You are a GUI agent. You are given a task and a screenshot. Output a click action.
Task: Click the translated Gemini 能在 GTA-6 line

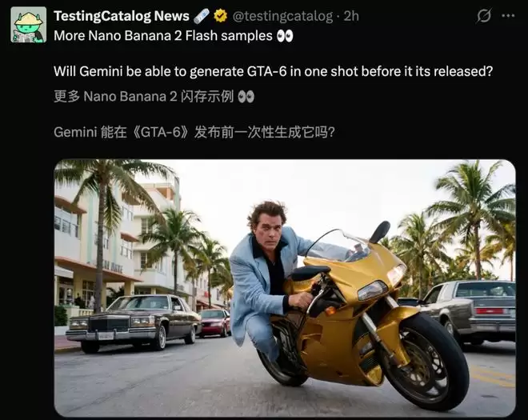pyautogui.click(x=194, y=132)
